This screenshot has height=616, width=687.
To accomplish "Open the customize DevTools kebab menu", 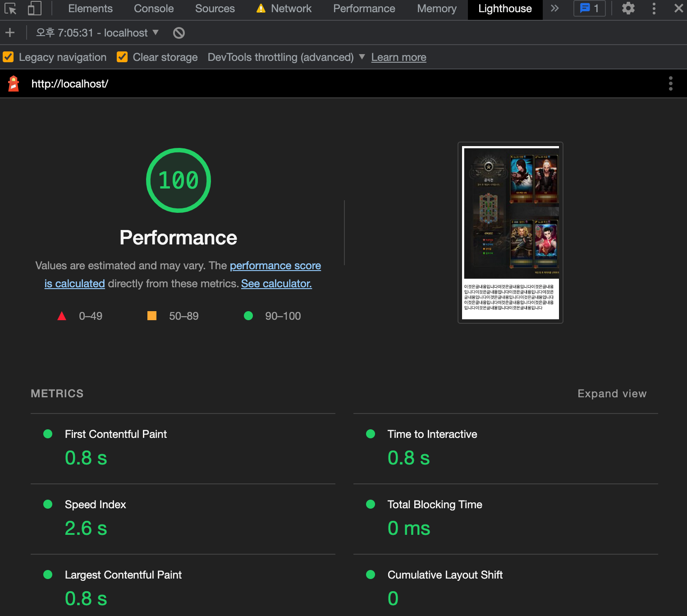I will pos(654,9).
